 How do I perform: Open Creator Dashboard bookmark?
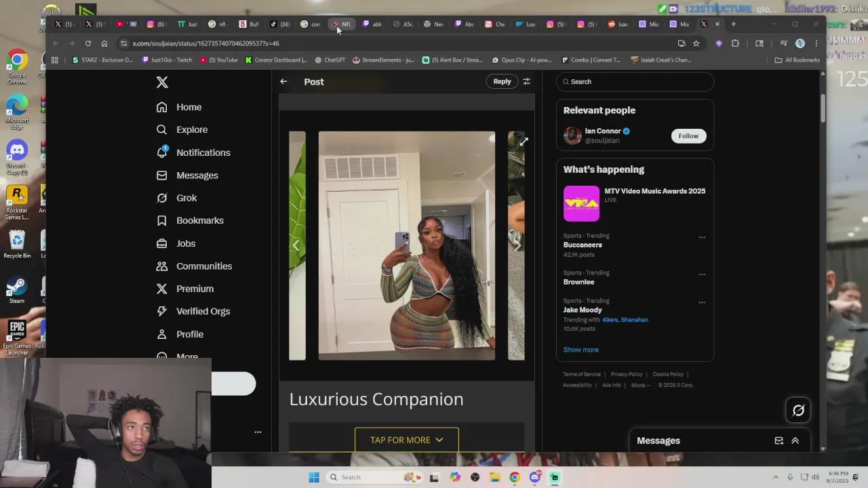pos(277,60)
